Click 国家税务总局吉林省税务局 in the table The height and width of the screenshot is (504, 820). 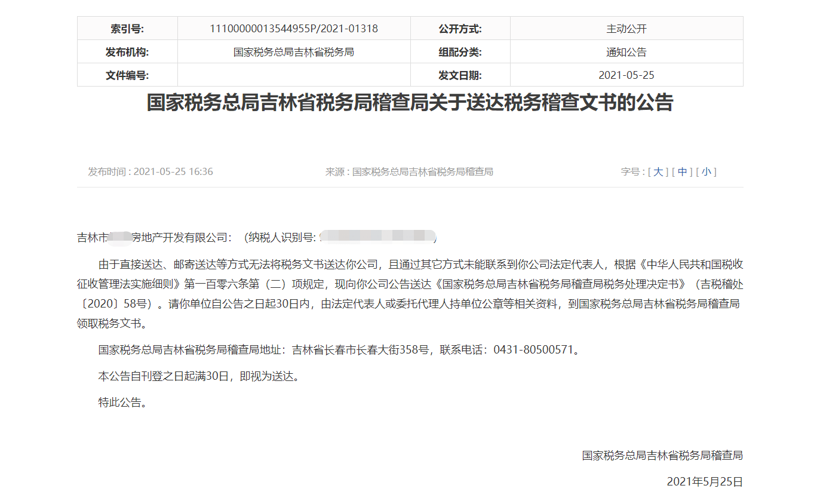(294, 52)
